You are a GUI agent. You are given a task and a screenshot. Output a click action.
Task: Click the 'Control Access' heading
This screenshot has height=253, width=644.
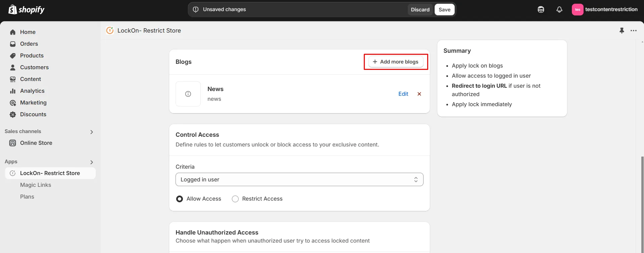point(197,135)
